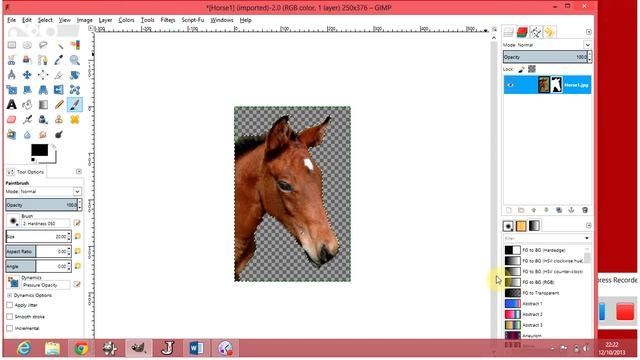
Task: Select the Blend gradient tool
Action: pos(43,104)
